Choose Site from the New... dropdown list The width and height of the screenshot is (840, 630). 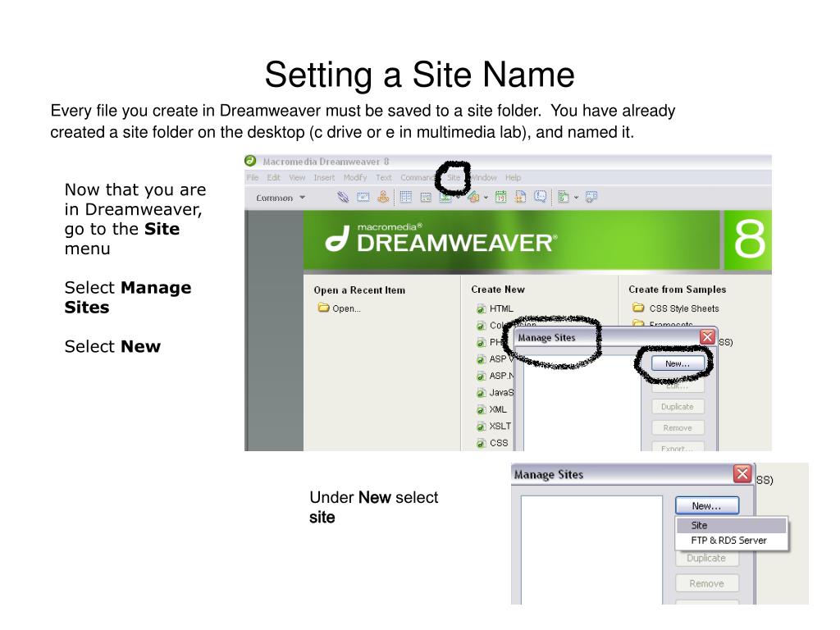pyautogui.click(x=731, y=526)
